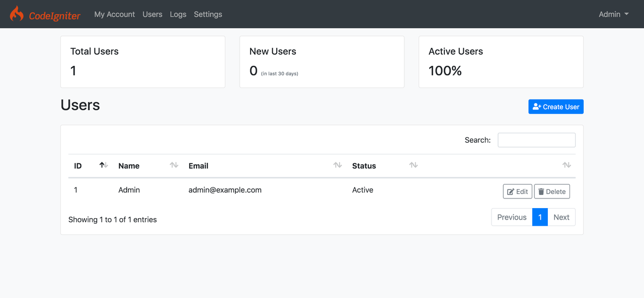Go to the Users nav item

152,14
